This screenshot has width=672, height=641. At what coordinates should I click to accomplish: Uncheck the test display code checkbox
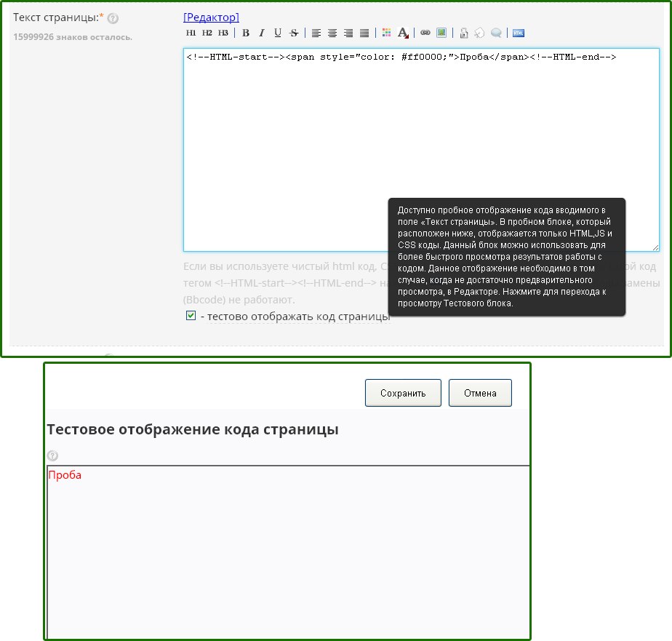(x=191, y=316)
